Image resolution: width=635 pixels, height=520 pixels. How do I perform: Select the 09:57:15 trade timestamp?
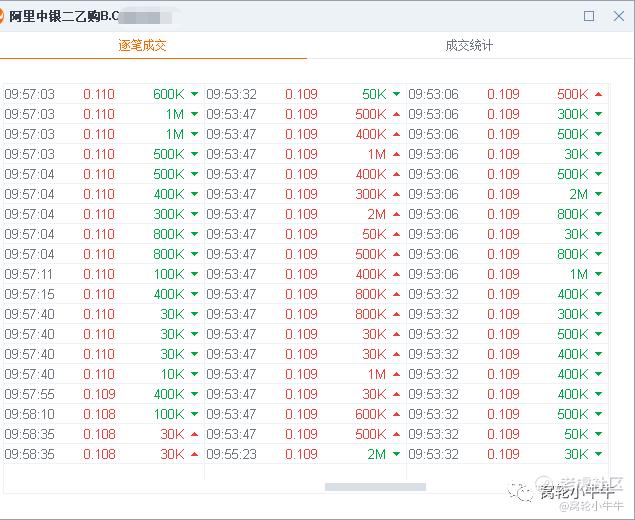pyautogui.click(x=30, y=295)
